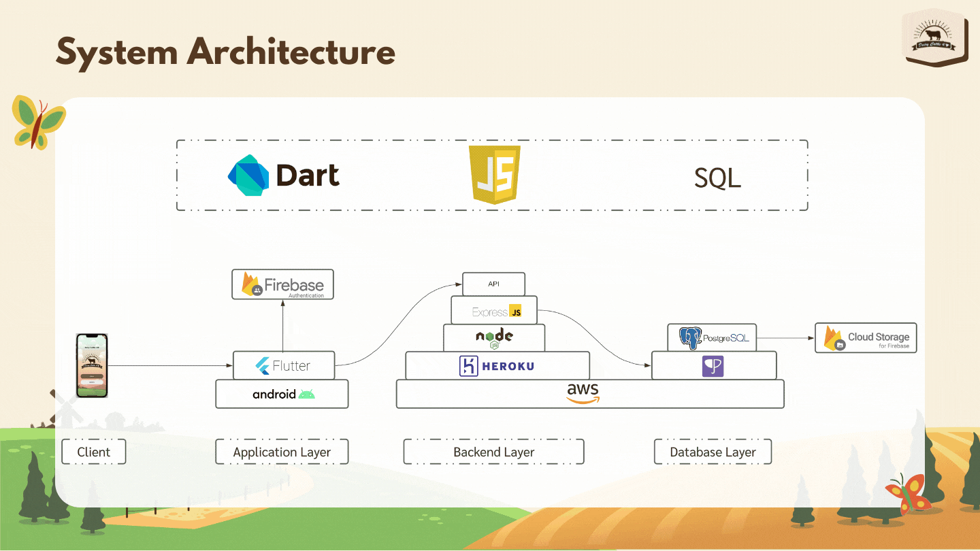Select the Flutter logo box
Viewport: 980px width, 551px height.
point(284,366)
